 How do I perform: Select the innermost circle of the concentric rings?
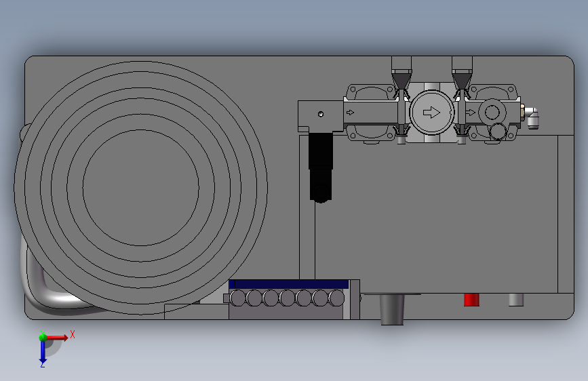point(140,188)
